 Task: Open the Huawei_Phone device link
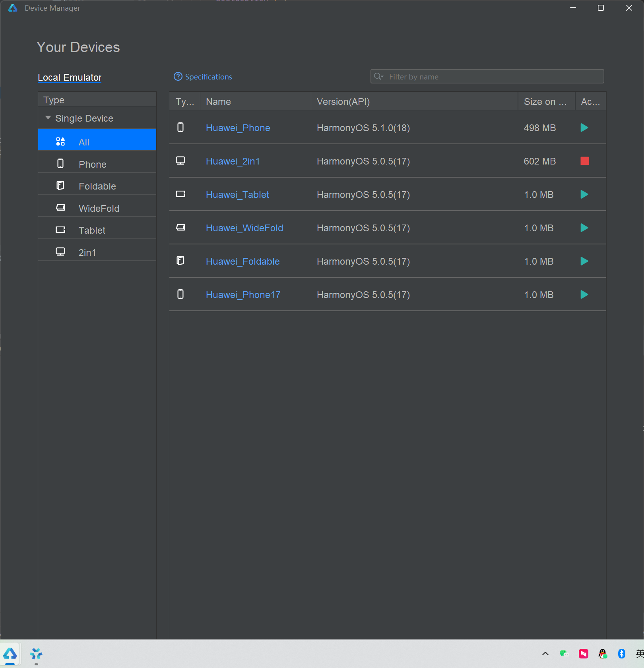click(238, 128)
